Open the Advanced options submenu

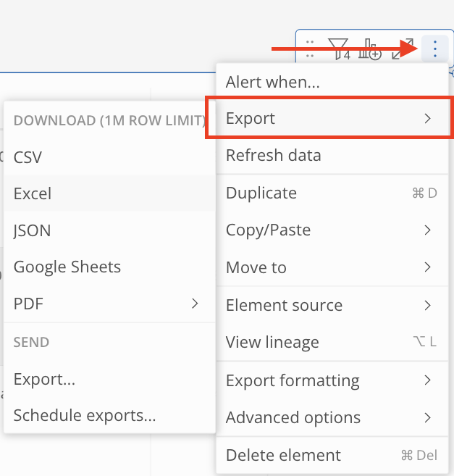(x=332, y=417)
